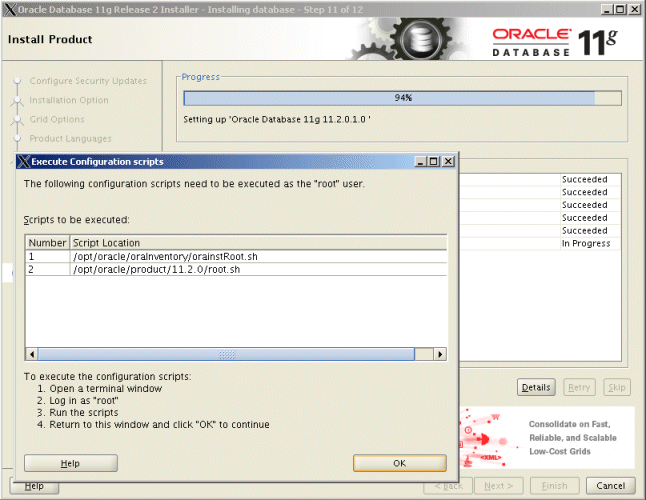The height and width of the screenshot is (500, 646).
Task: Open Help in the Execute Configuration scripts dialog
Action: point(70,463)
